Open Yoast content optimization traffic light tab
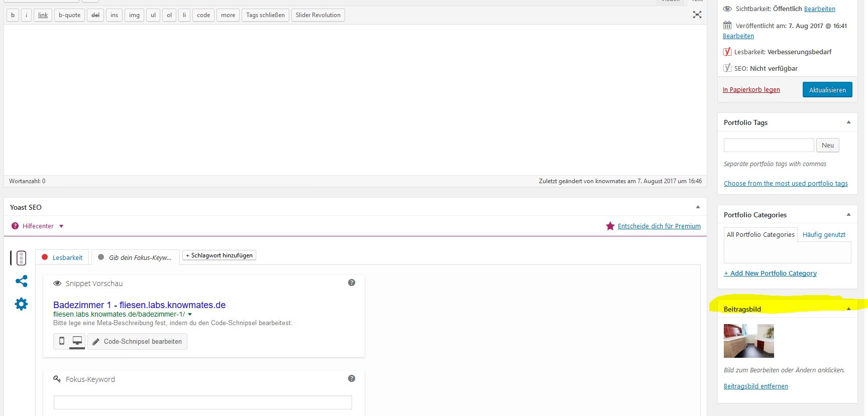 tap(21, 258)
